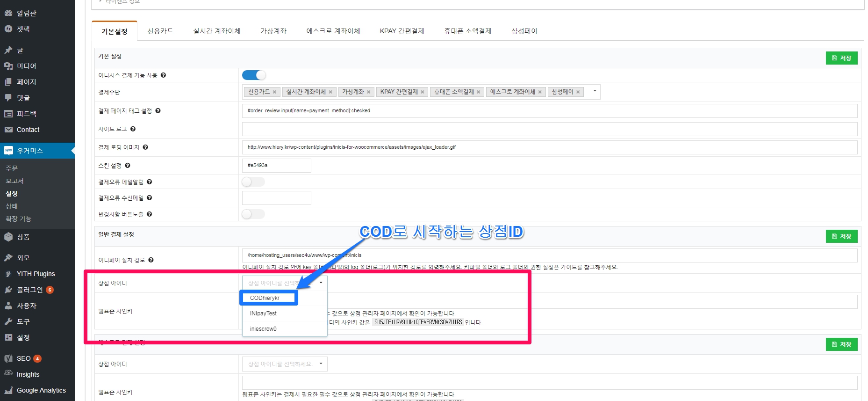
Task: Open the 젯팩 Jetpack icon
Action: pos(8,29)
